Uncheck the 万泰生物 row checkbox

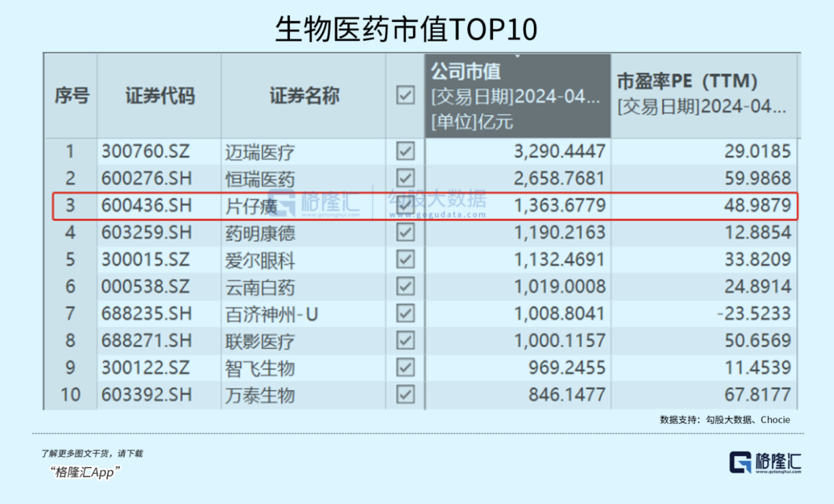click(405, 395)
